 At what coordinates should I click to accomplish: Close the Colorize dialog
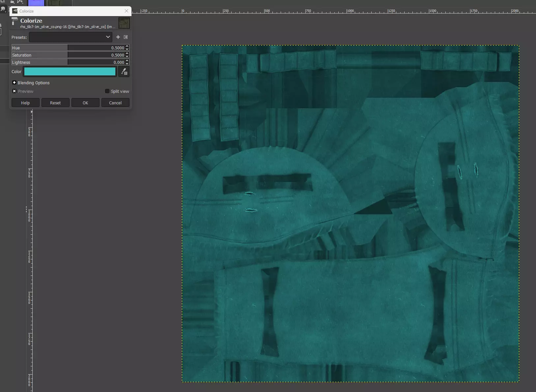(x=126, y=11)
